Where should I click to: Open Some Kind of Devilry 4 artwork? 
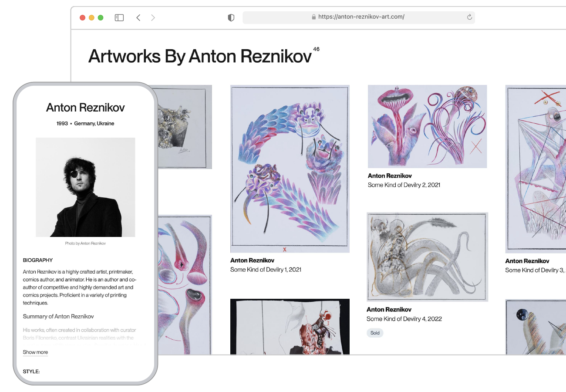pos(427,256)
